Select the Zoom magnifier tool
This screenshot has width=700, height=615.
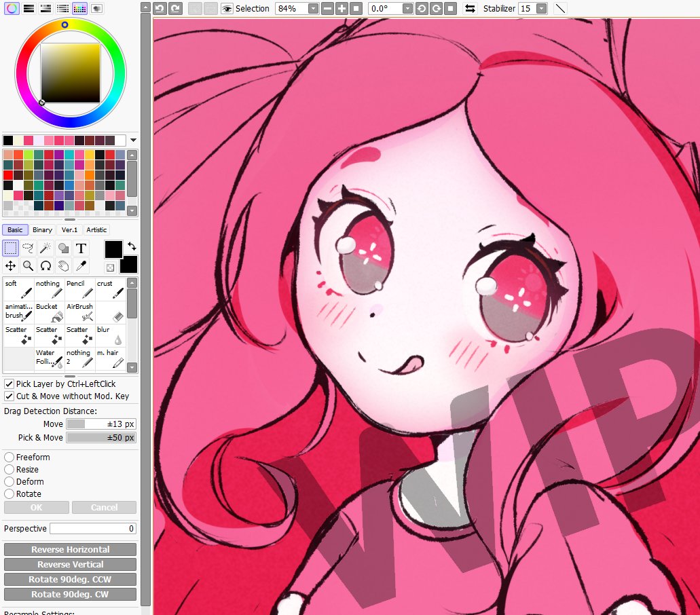click(28, 266)
